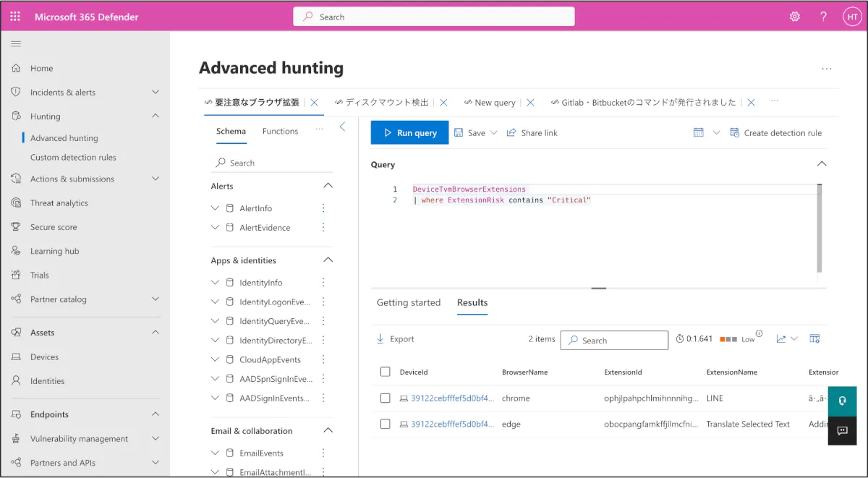Switch to the Getting started tab

[408, 302]
